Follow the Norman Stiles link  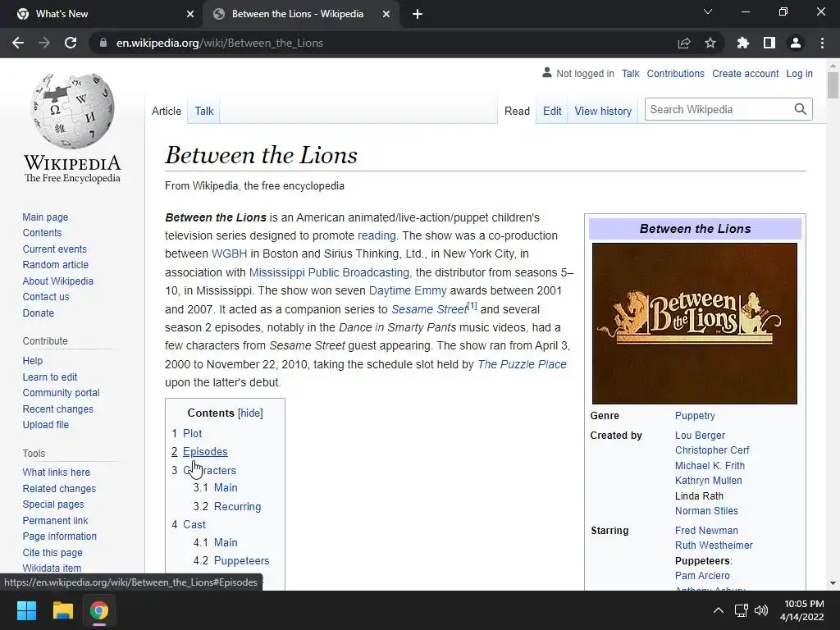coord(706,511)
